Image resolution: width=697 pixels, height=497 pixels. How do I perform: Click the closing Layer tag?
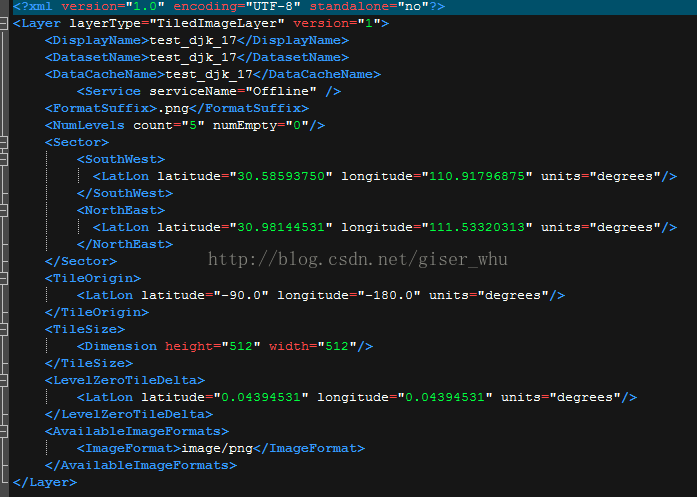[45, 482]
